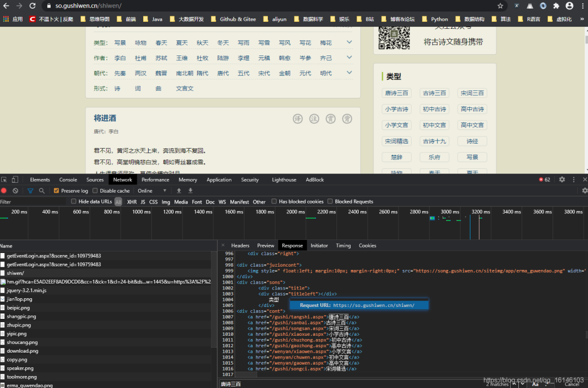Filter requests by XHR type
Screen dimensions: 588x388
point(132,202)
